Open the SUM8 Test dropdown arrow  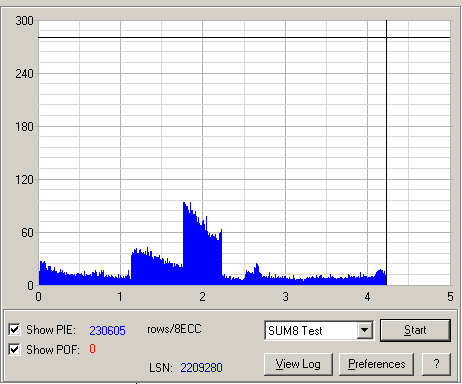[x=365, y=330]
